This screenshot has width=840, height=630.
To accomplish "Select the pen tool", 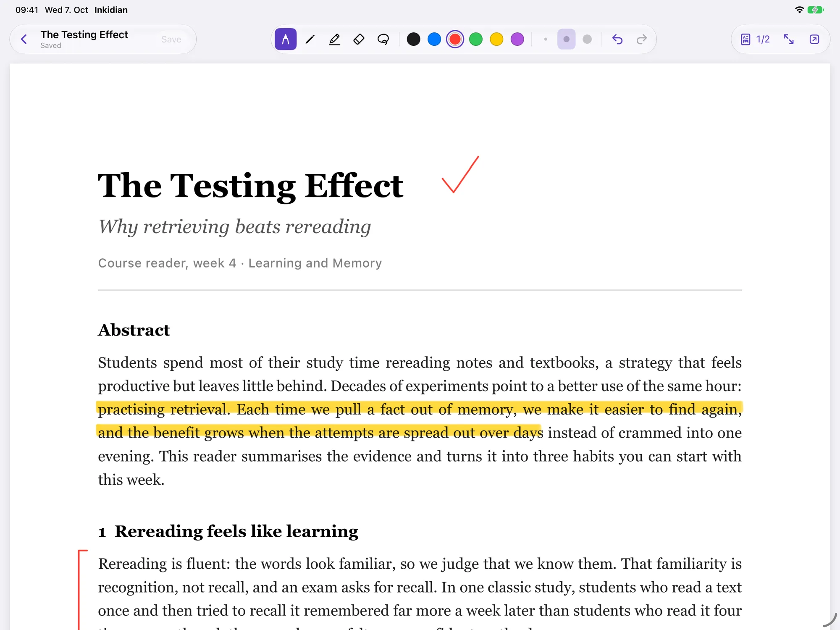I will [310, 39].
